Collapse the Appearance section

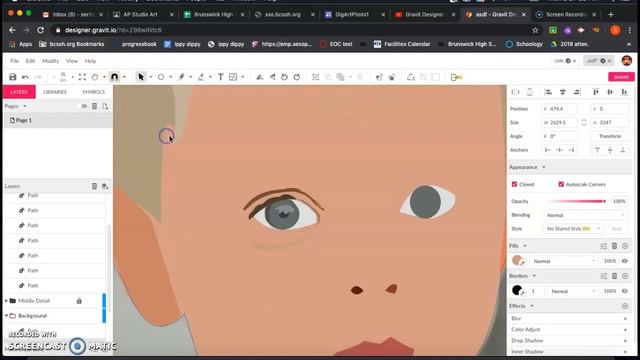tap(544, 167)
